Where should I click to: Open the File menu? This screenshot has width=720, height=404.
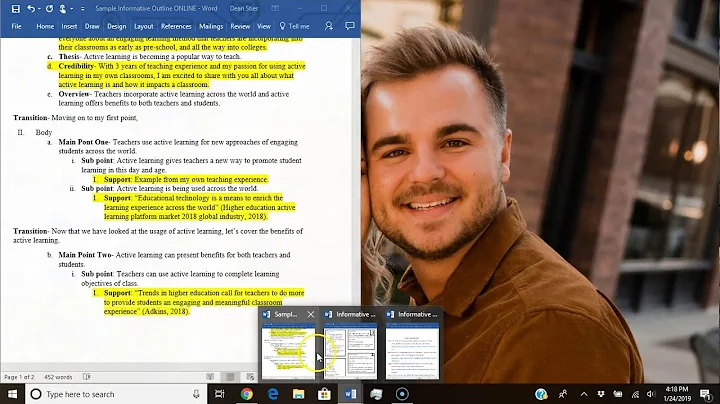tap(17, 26)
